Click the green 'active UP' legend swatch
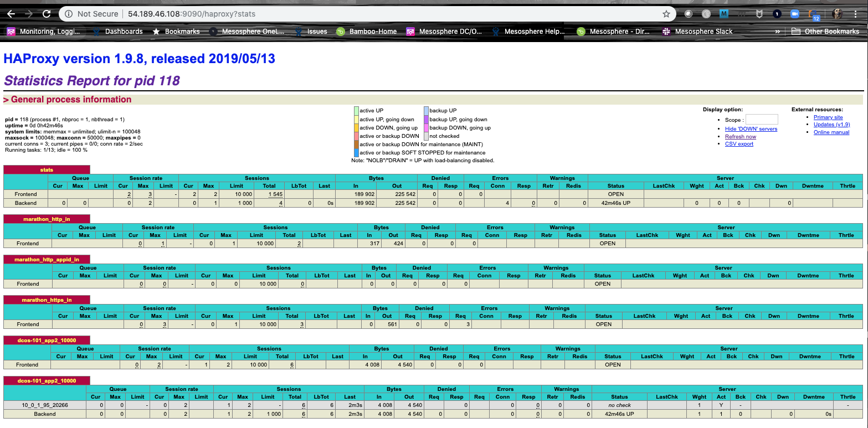The image size is (868, 428). tap(356, 111)
